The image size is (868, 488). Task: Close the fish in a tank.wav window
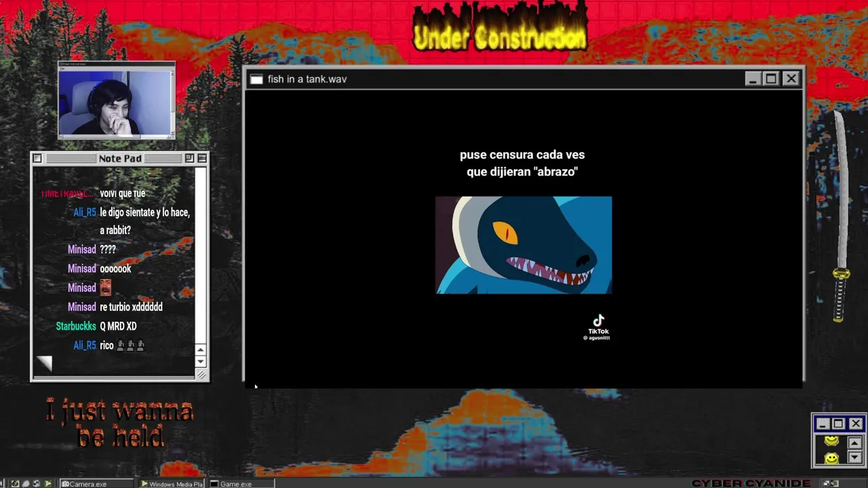click(x=791, y=79)
